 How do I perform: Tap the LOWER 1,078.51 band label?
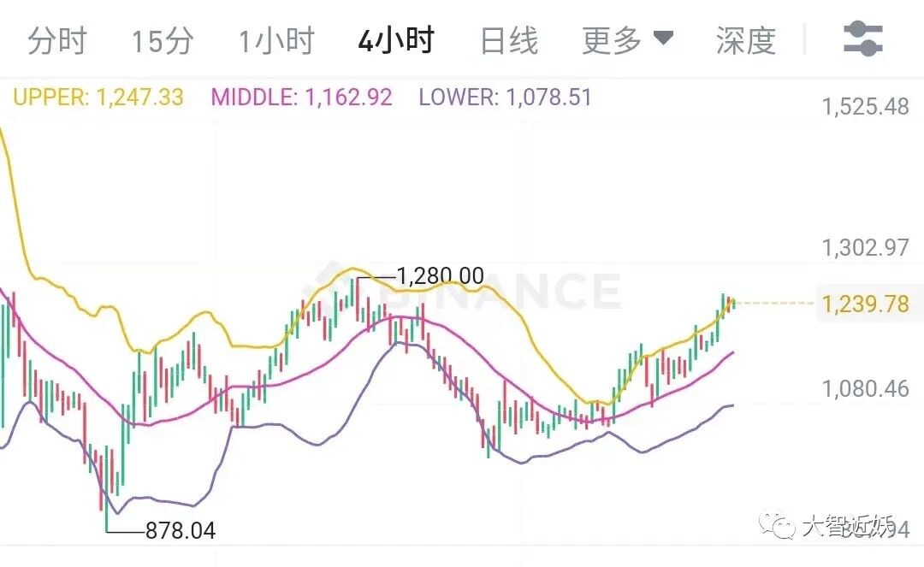coord(505,97)
